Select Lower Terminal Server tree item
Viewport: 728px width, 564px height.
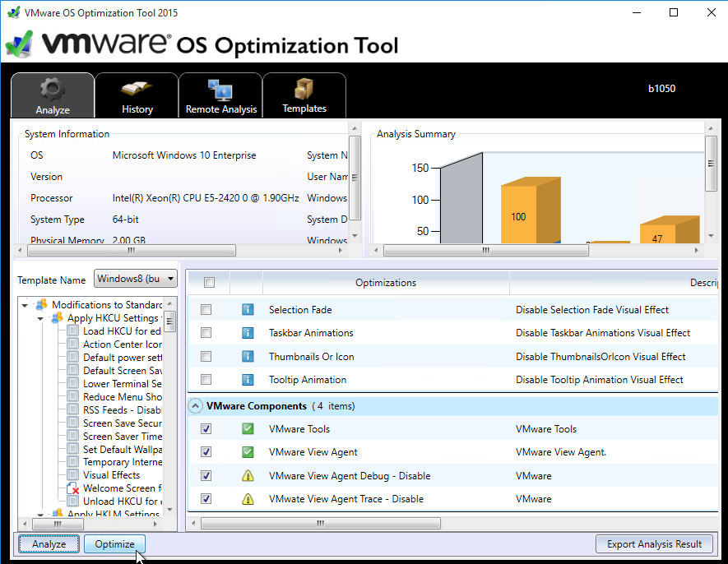[123, 384]
